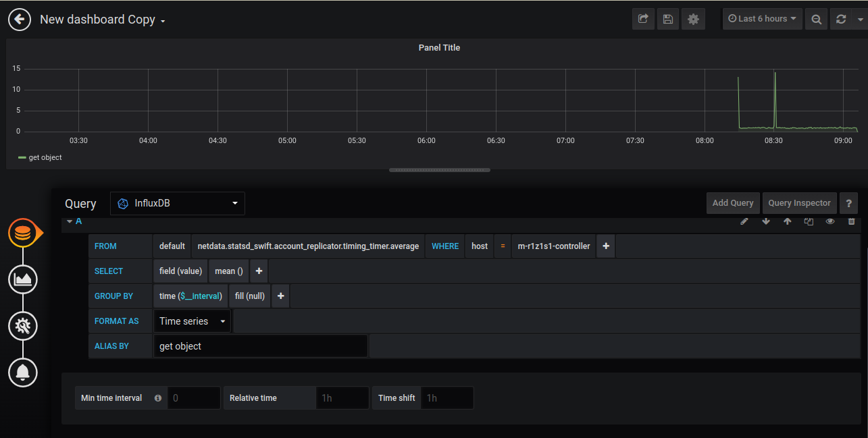Screen dimensions: 868x438
Task: Click the share dashboard icon
Action: pos(643,20)
